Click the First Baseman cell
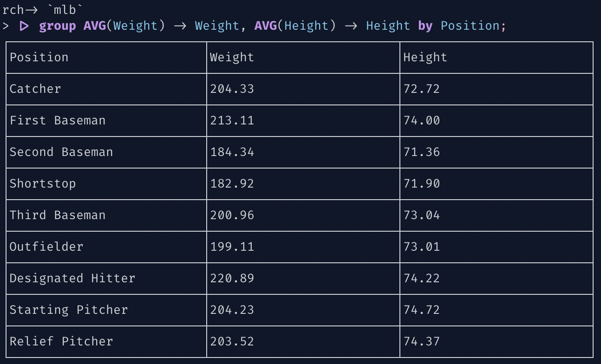 (x=58, y=121)
